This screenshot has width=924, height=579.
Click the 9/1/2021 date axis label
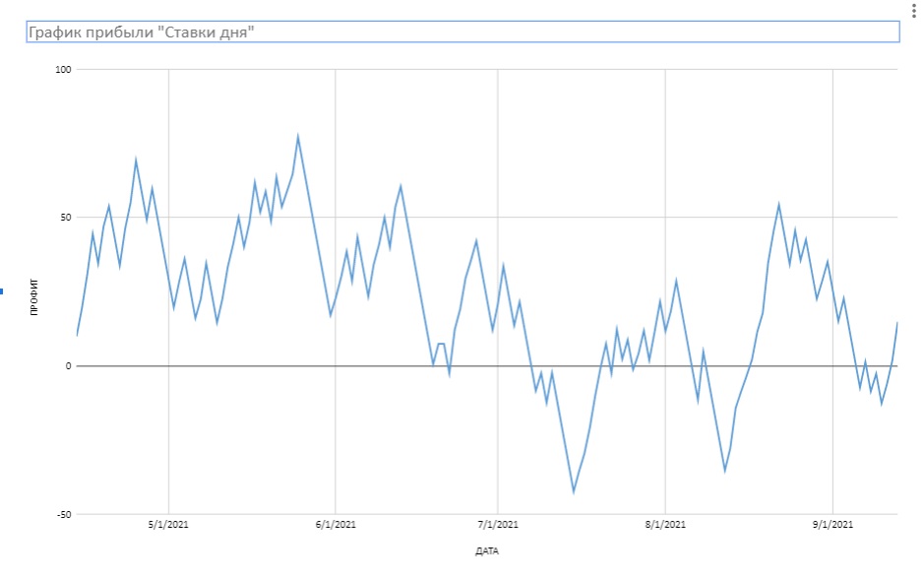click(x=832, y=526)
